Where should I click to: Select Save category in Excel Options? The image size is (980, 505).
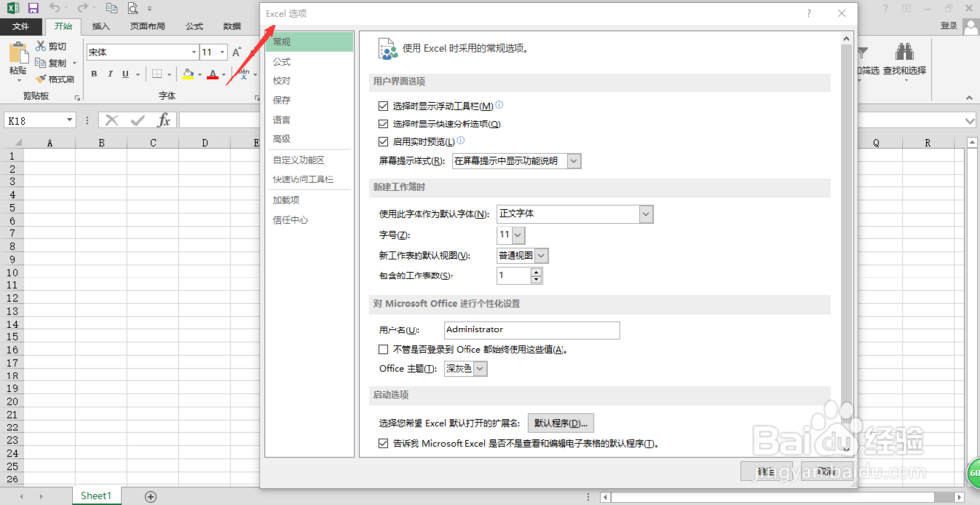(310, 100)
